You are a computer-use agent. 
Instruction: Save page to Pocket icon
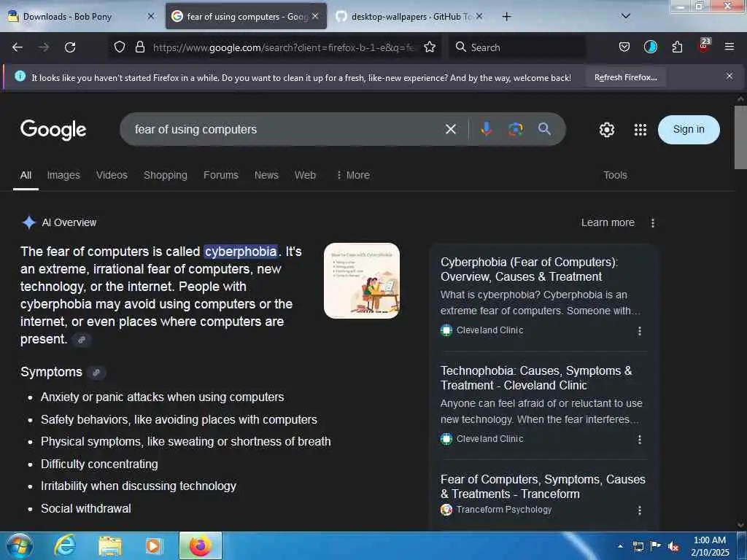pyautogui.click(x=624, y=47)
